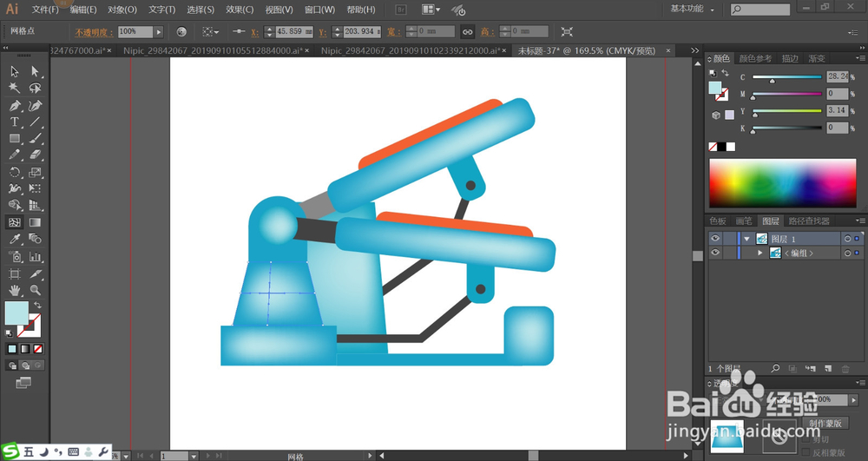This screenshot has height=461, width=868.
Task: Click the 不透明度 link in control bar
Action: point(94,32)
